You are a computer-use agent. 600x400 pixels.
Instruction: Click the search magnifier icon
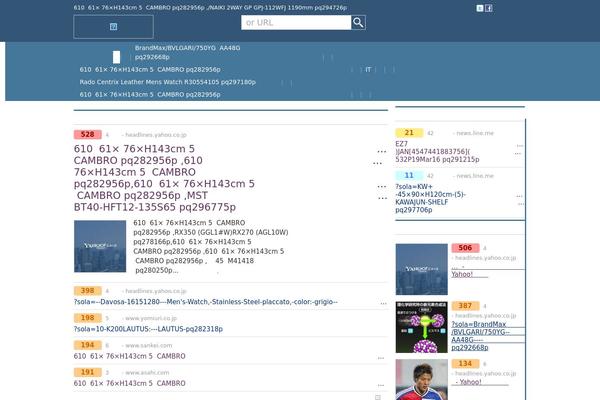click(x=358, y=23)
